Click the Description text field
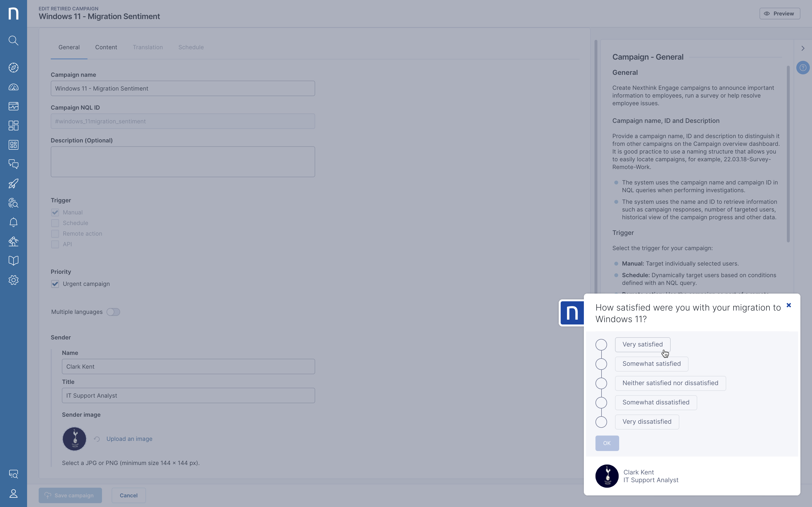The width and height of the screenshot is (812, 507). pos(182,162)
